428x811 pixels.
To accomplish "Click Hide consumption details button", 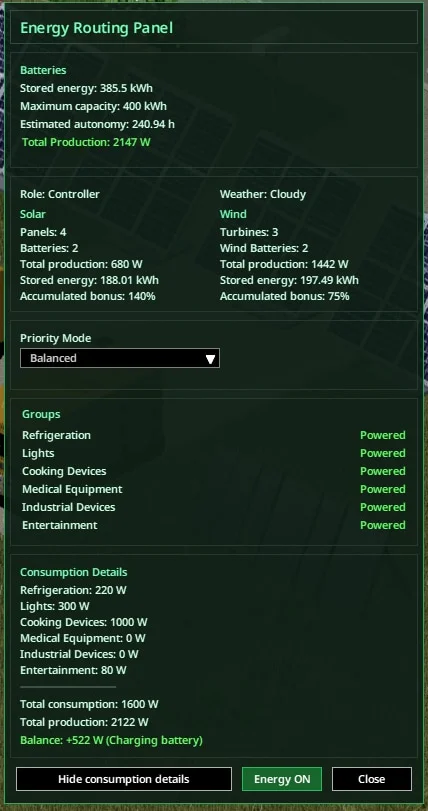I will (124, 779).
